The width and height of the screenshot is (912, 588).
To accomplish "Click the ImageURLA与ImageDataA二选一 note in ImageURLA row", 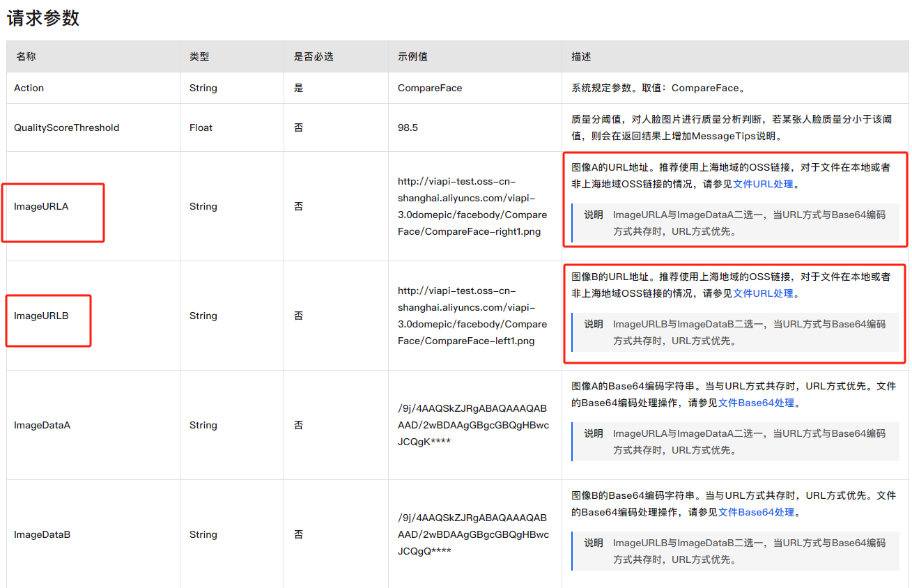I will click(750, 223).
